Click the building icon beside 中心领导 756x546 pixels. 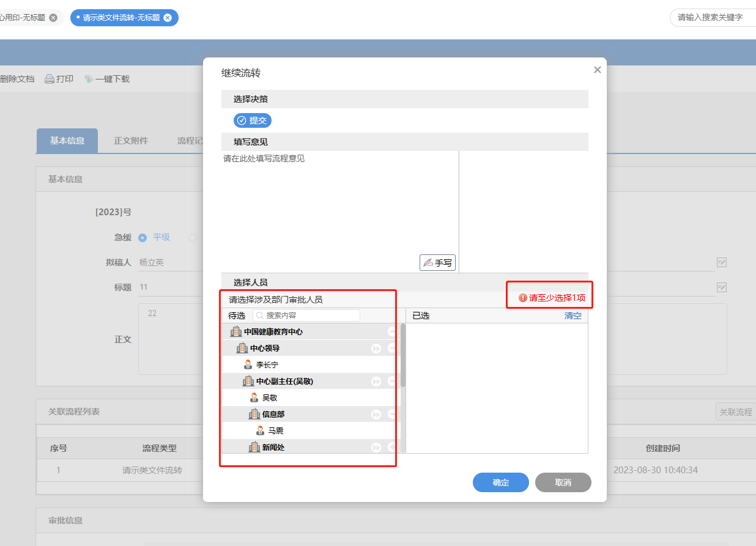click(242, 348)
